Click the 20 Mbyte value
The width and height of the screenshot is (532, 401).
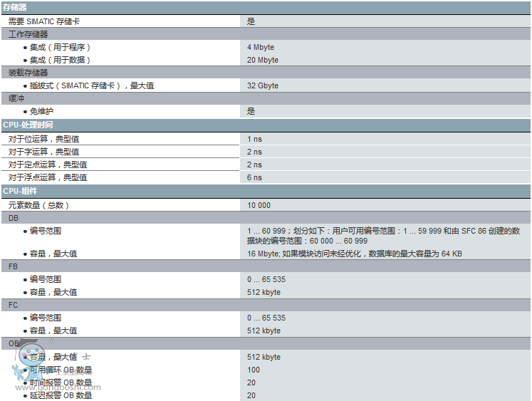click(263, 60)
